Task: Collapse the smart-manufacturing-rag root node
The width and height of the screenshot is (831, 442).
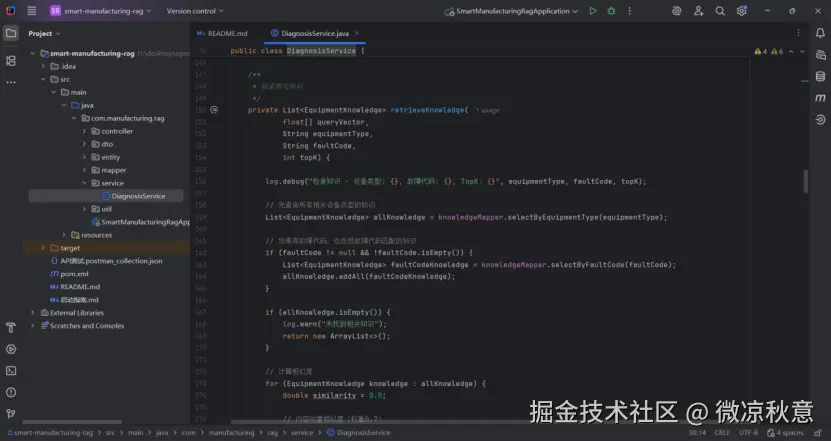Action: 33,54
